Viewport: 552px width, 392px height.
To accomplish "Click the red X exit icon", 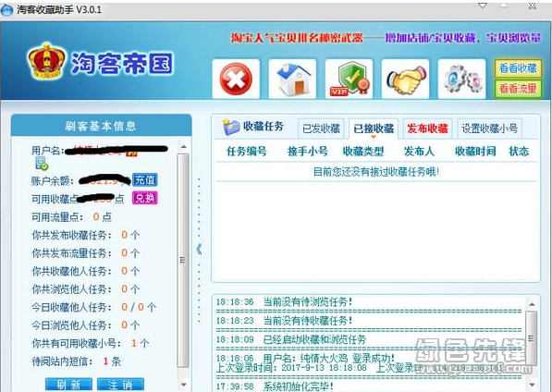I will pyautogui.click(x=236, y=80).
